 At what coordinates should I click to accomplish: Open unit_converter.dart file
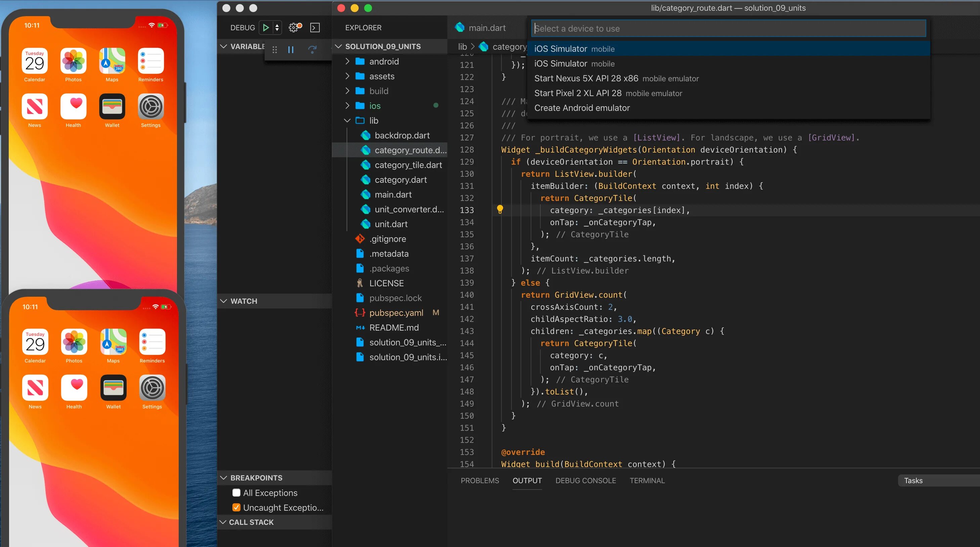pos(390,209)
